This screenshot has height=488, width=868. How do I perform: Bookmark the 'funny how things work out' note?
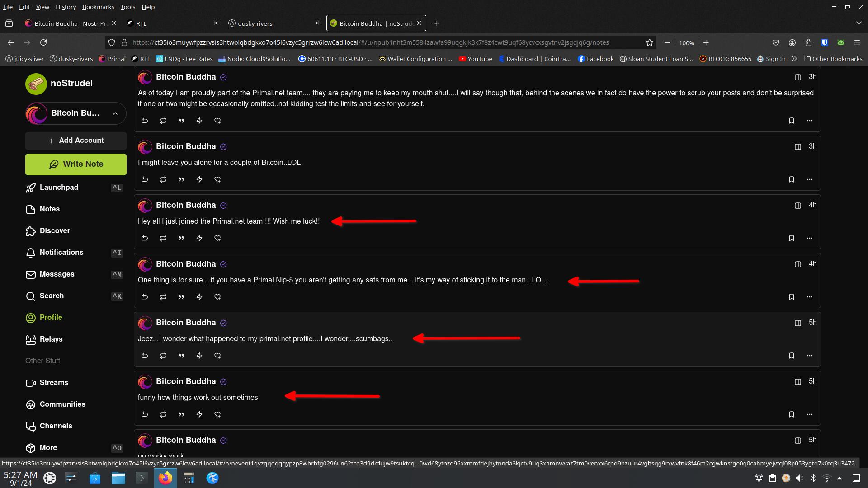click(792, 414)
